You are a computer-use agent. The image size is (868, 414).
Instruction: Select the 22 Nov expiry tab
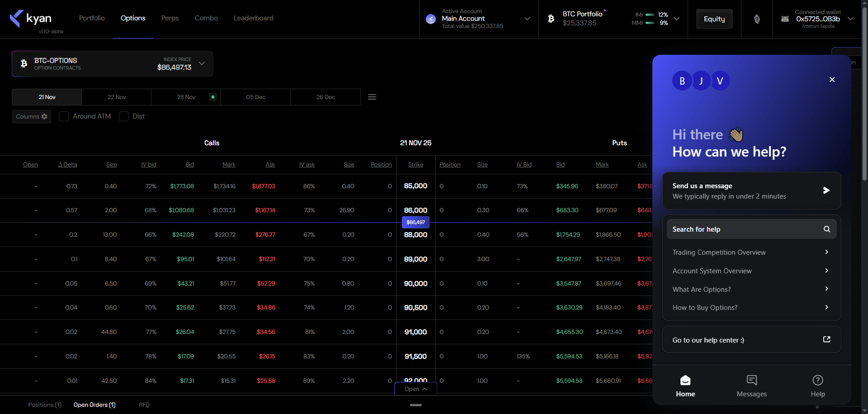[x=117, y=97]
